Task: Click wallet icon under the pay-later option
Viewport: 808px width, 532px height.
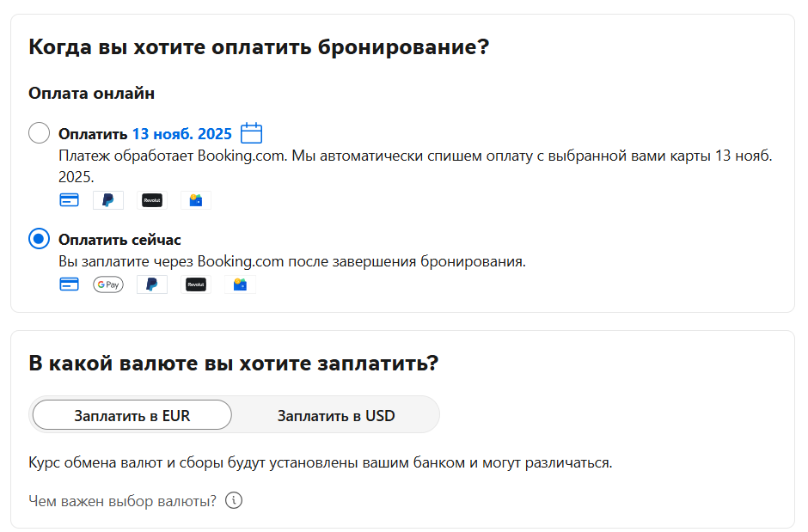Action: pos(196,200)
